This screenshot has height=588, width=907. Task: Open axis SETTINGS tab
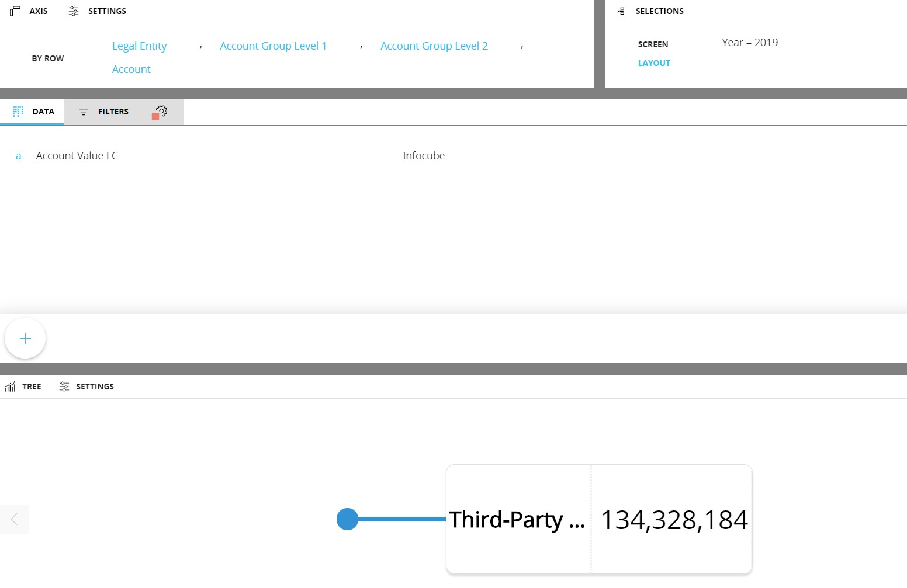[x=97, y=11]
